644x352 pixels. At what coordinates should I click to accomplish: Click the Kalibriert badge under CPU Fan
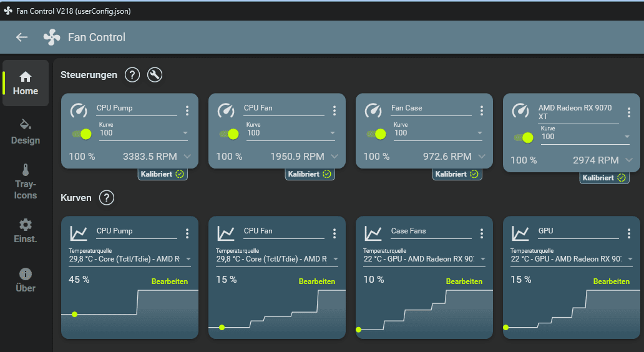[x=310, y=174]
